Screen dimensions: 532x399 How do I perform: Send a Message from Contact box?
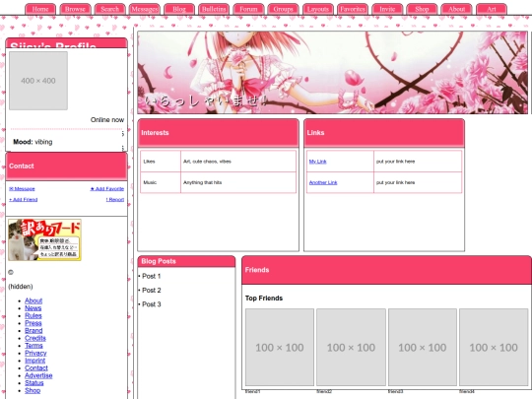click(x=22, y=188)
